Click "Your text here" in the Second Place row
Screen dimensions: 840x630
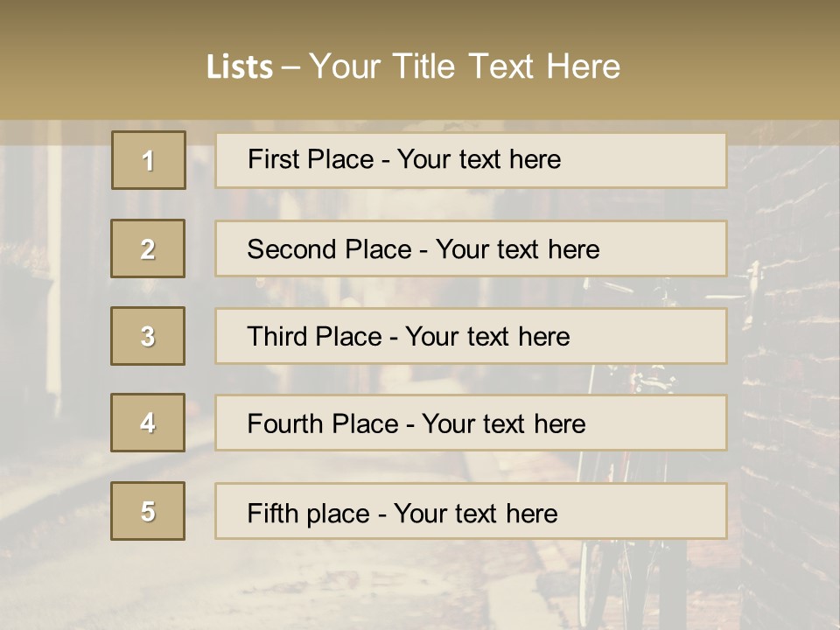(x=517, y=249)
